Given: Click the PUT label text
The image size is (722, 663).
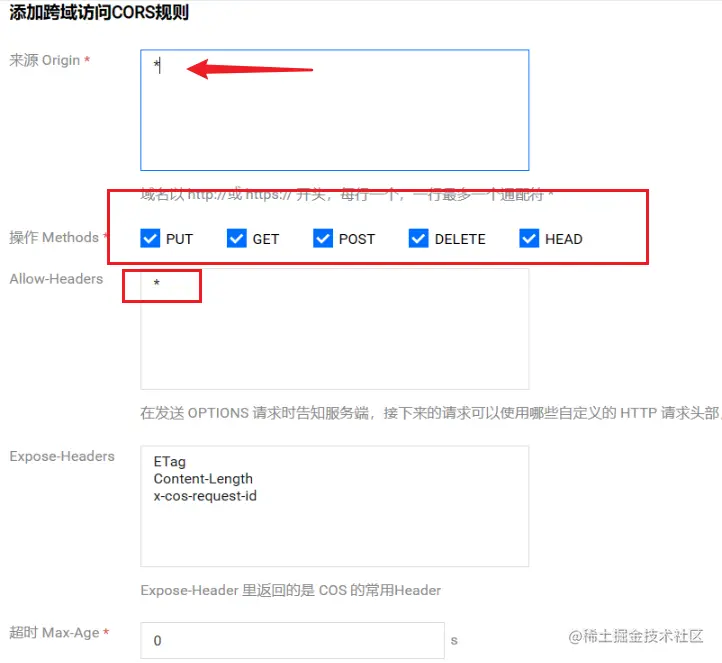Looking at the screenshot, I should [x=179, y=239].
